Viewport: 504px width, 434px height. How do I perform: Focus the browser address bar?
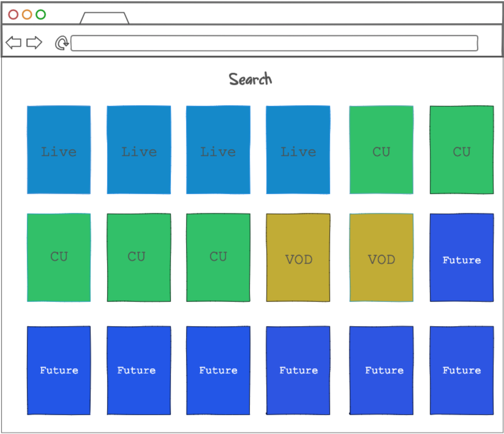[274, 43]
